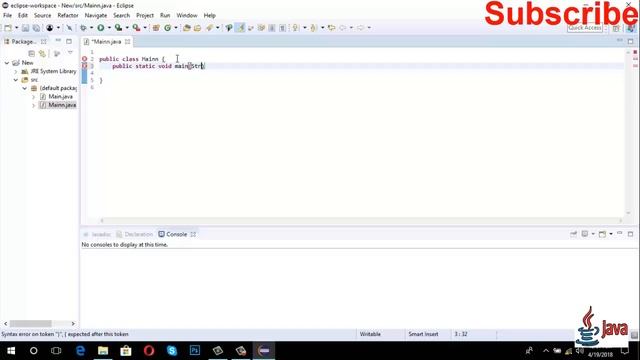Viewport: 640px width, 360px height.
Task: Open the Edit menu
Action: (23, 16)
